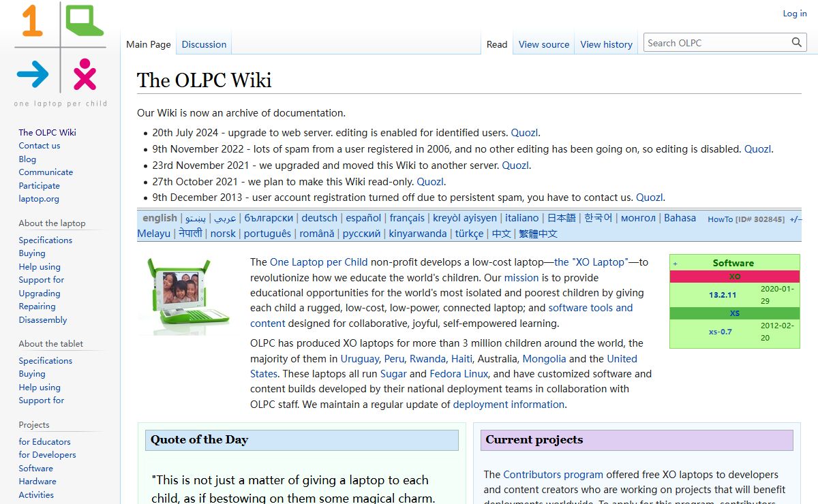
Task: Select the kreyòl ayisyen language link
Action: [465, 218]
